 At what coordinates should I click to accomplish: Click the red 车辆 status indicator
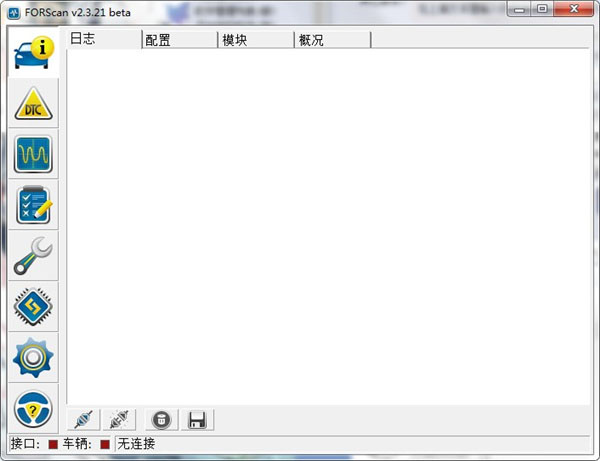tap(105, 444)
